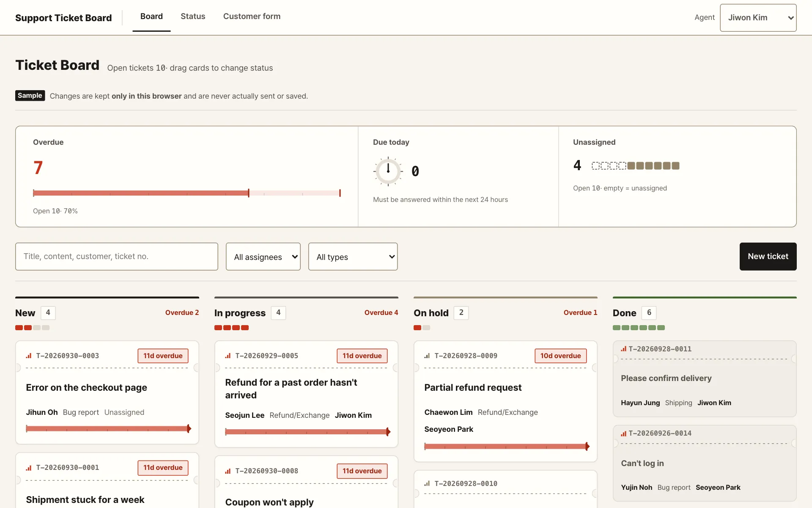This screenshot has height=508, width=812.
Task: Click 10d overdue badge on T-20260928-0009
Action: point(560,356)
